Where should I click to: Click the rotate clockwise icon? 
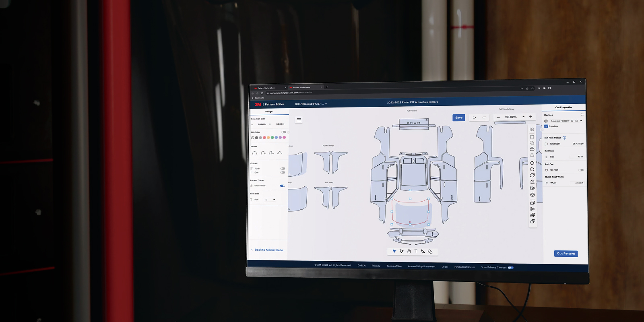coord(532,163)
